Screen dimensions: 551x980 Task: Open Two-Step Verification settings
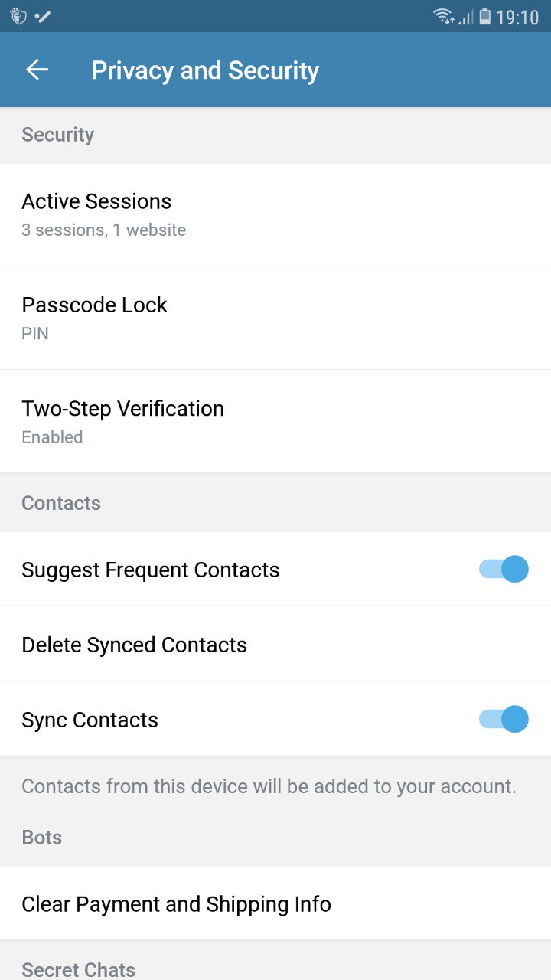click(x=275, y=421)
